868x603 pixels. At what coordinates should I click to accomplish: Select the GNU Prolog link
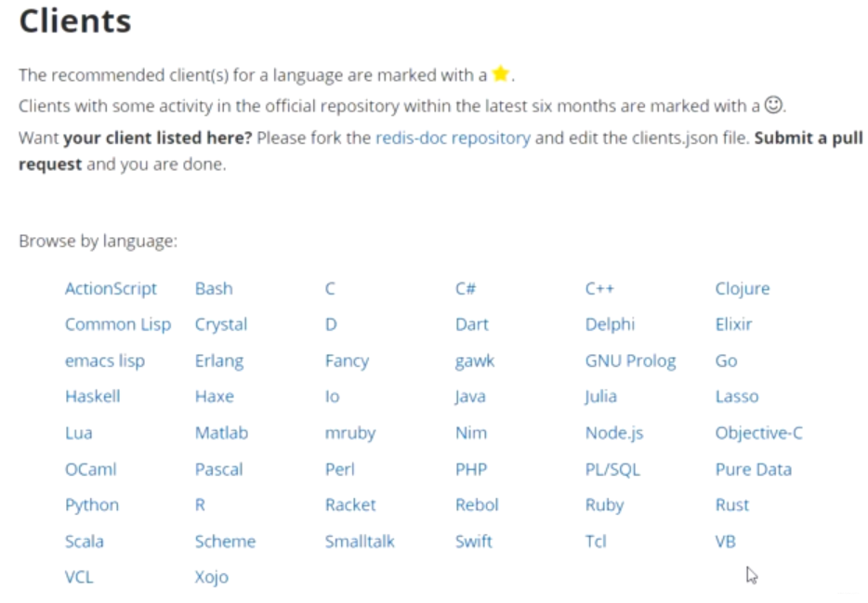630,360
